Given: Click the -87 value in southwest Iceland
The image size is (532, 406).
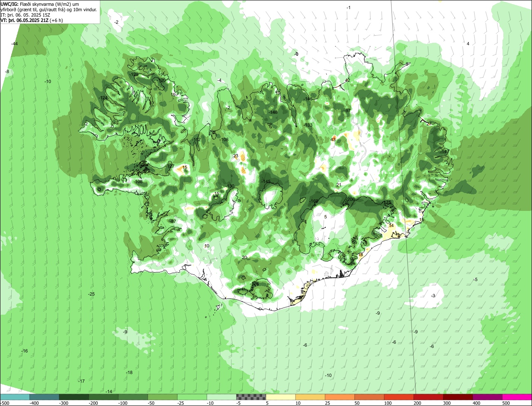Looking at the screenshot, I should pyautogui.click(x=173, y=221).
